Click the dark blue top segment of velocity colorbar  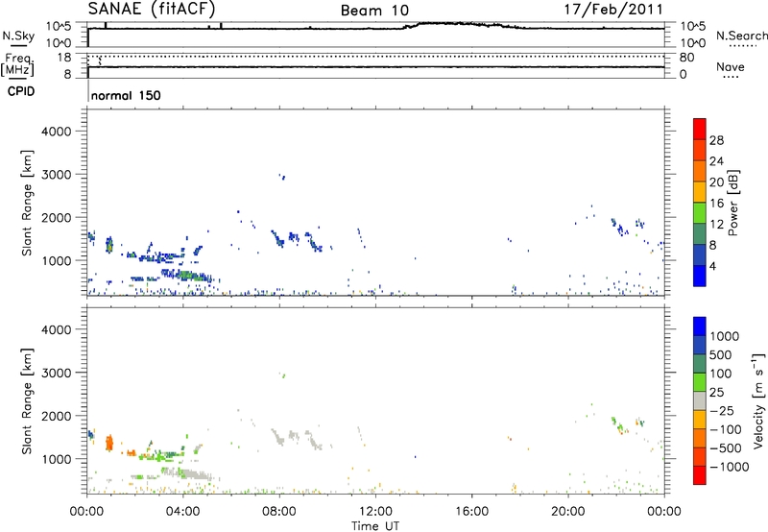click(700, 326)
